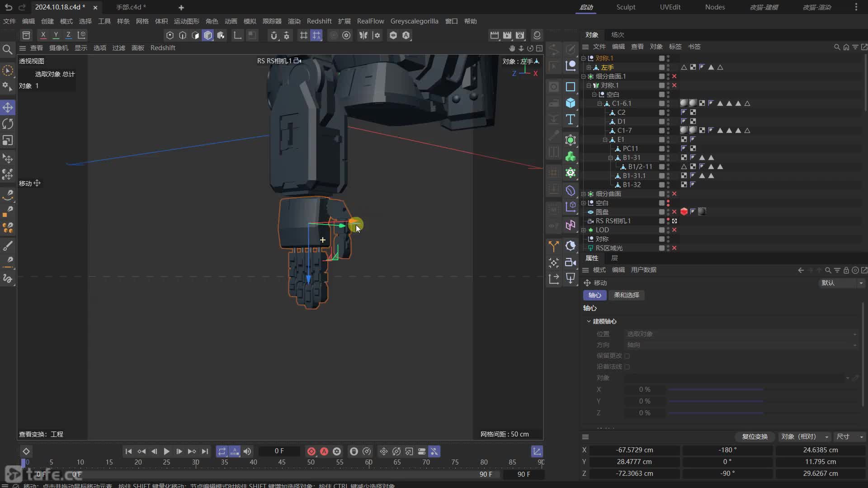
Task: Adjust the Z axis percentage slider
Action: coord(763,413)
